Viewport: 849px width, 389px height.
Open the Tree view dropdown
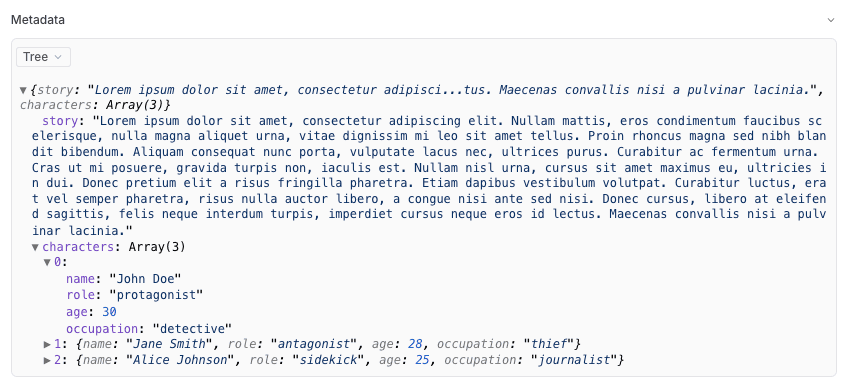point(43,57)
